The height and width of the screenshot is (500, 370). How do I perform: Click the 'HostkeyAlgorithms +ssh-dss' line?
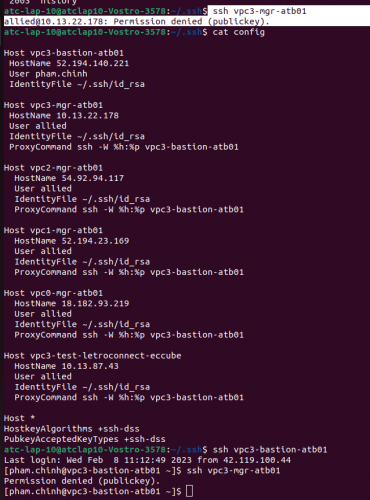pos(72,429)
